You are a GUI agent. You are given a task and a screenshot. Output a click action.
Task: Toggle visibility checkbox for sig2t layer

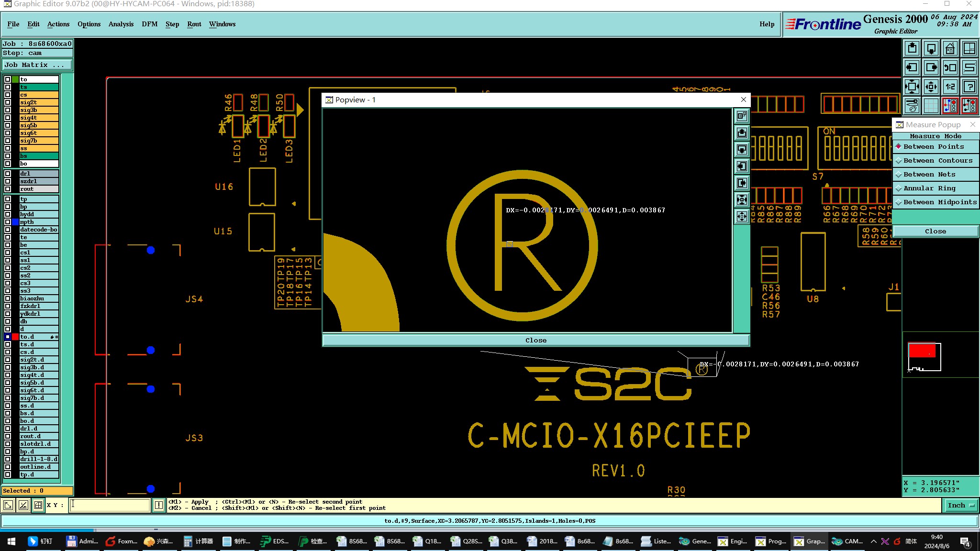pyautogui.click(x=8, y=102)
